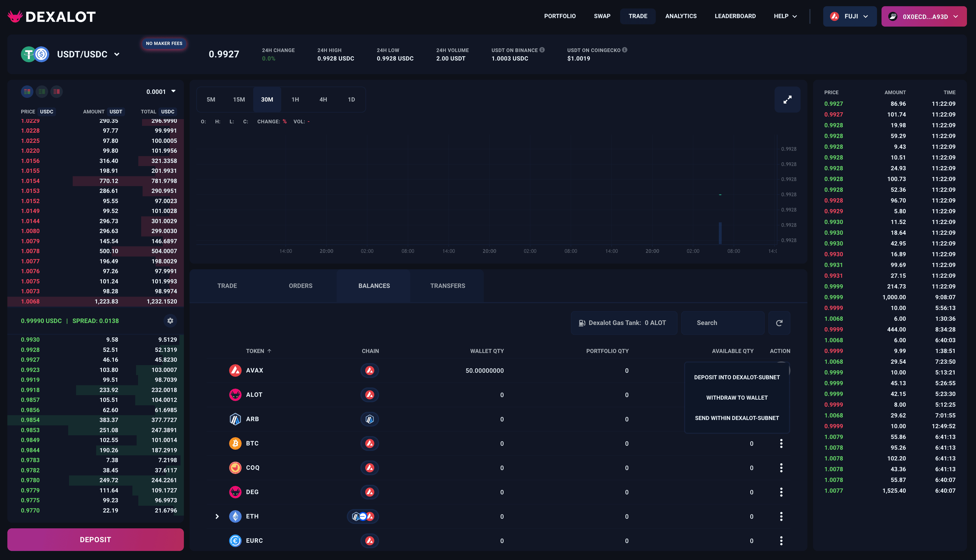Expand the ETH token row

tap(217, 516)
